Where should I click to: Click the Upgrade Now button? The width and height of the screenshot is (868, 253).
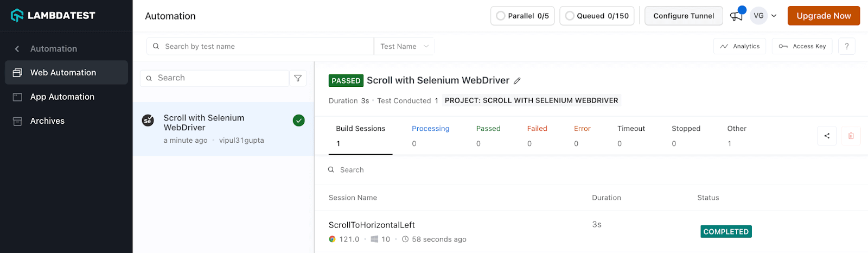(x=823, y=16)
